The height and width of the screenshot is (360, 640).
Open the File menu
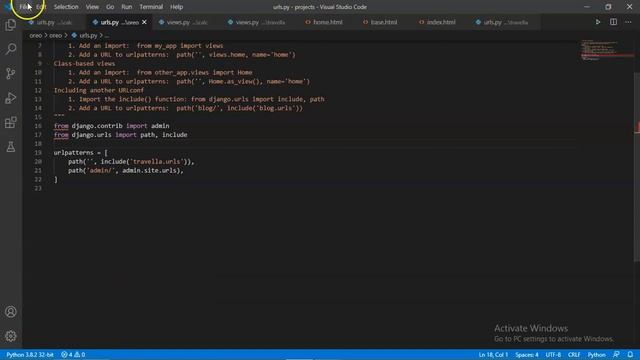[x=24, y=7]
